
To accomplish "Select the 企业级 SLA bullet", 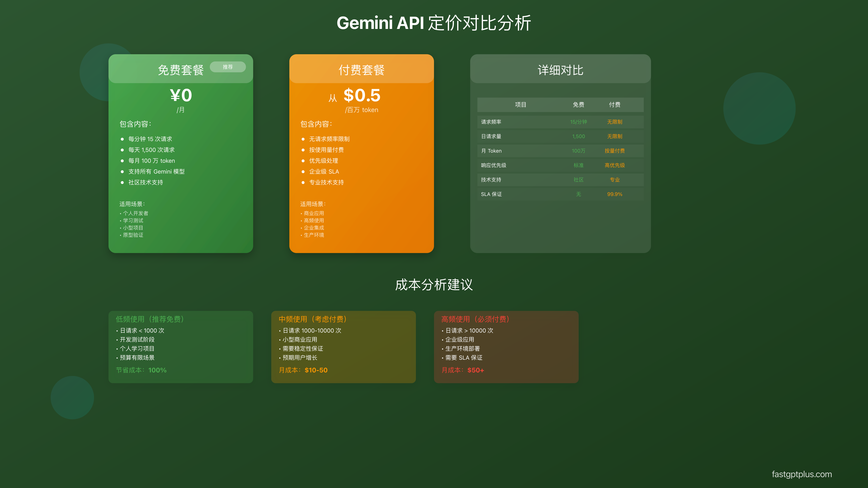I will click(324, 171).
